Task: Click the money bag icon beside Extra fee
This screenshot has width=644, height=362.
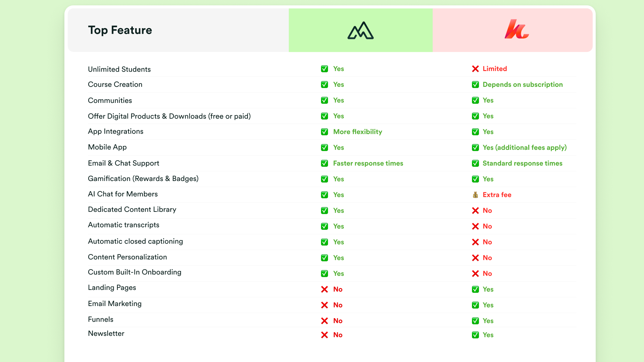Action: click(x=475, y=195)
